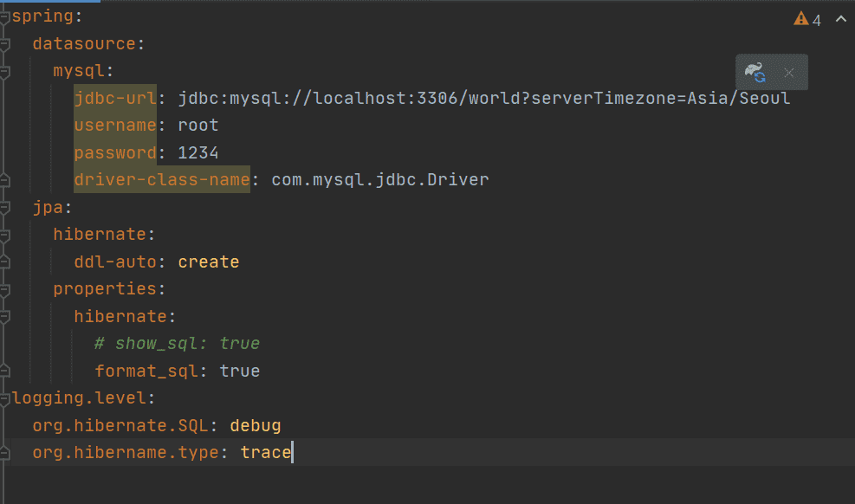Click the format_sql key
This screenshot has width=855, height=504.
pyautogui.click(x=146, y=371)
